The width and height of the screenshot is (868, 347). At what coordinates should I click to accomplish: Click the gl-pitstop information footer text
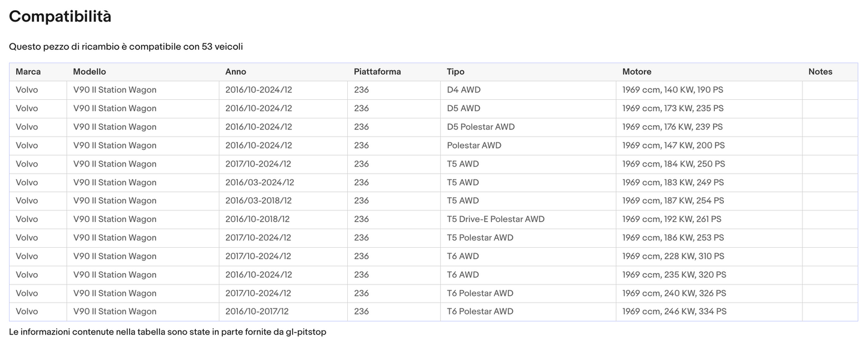click(x=168, y=332)
